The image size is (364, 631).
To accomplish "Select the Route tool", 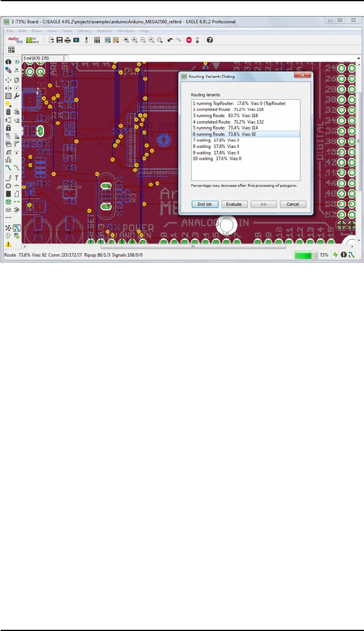I will pos(8,168).
